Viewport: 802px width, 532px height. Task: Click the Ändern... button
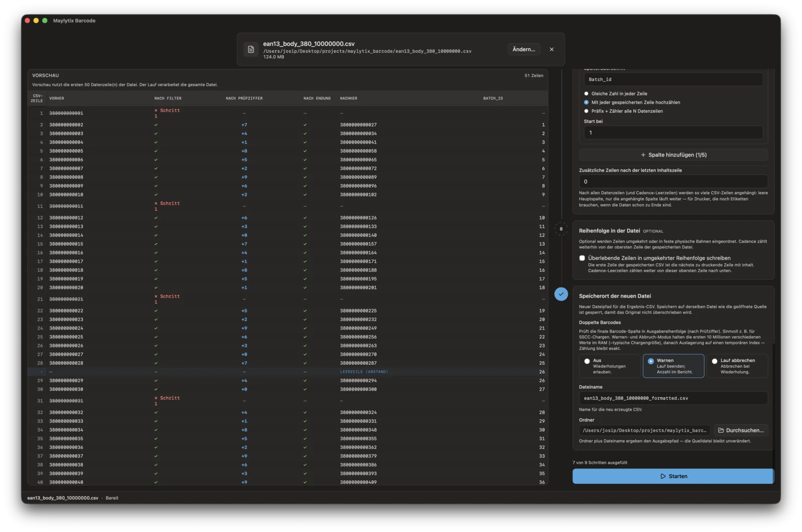click(x=524, y=49)
